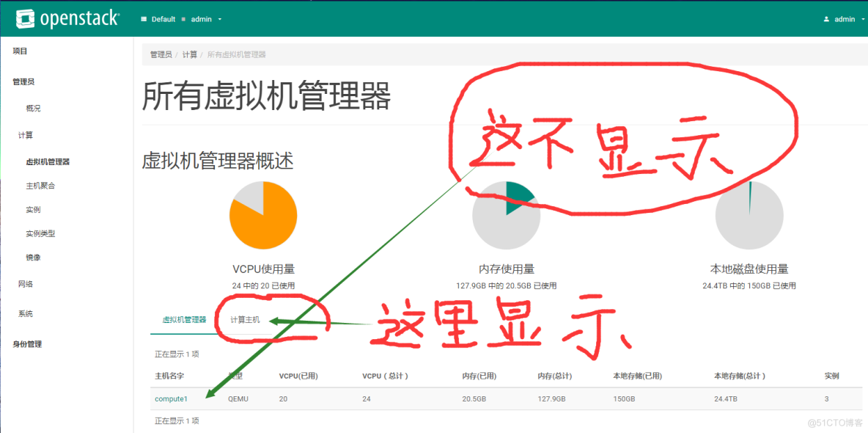Select 虚拟机管理器 in the sidebar
868x433 pixels.
(x=48, y=162)
